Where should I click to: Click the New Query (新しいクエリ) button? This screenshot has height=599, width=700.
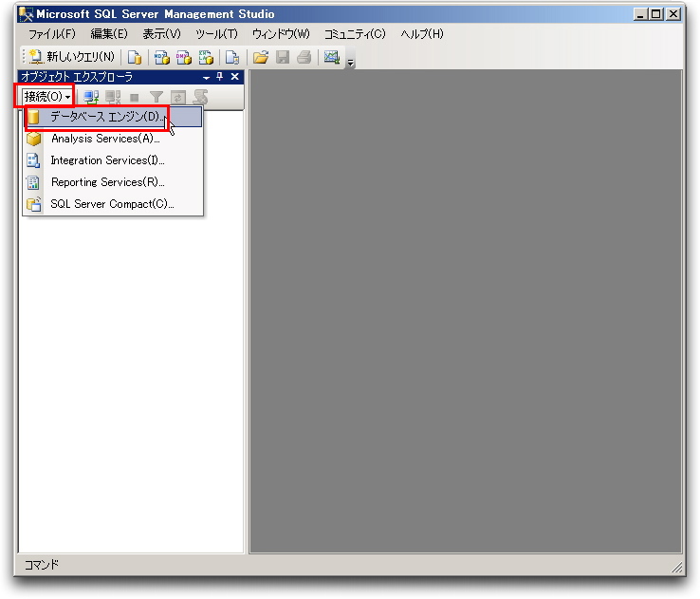click(72, 57)
